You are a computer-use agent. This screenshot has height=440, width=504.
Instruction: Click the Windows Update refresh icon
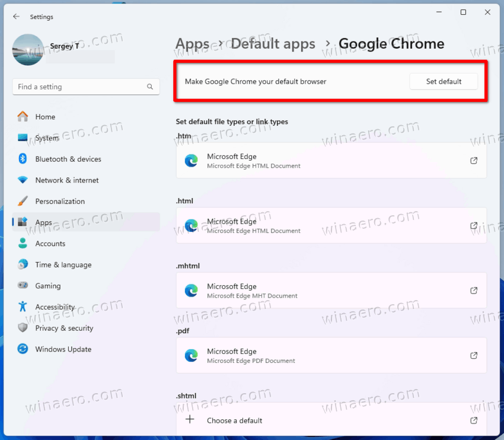(x=23, y=349)
